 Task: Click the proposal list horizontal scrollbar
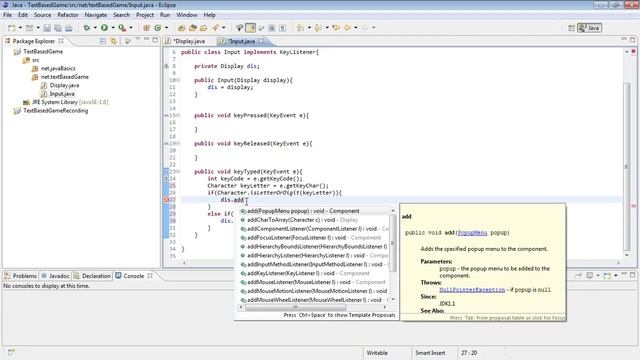(296, 307)
